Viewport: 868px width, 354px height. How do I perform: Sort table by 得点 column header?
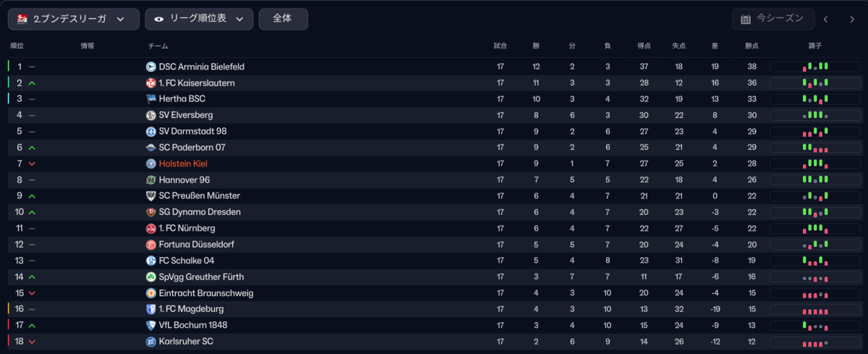pyautogui.click(x=644, y=46)
